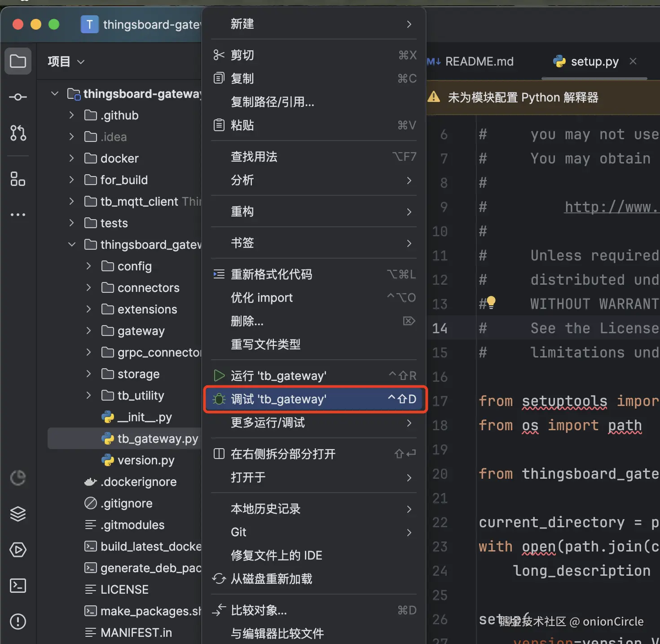Choose 优化 import menu entry
The image size is (660, 644).
[314, 297]
